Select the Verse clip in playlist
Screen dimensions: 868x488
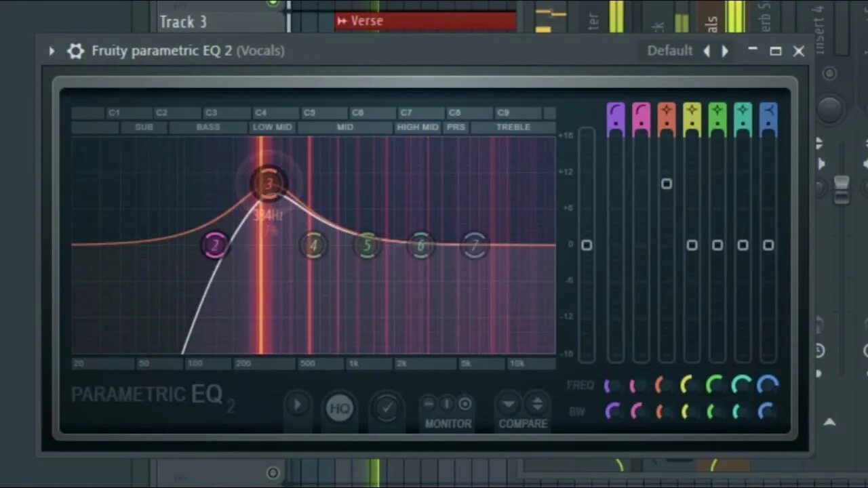425,21
